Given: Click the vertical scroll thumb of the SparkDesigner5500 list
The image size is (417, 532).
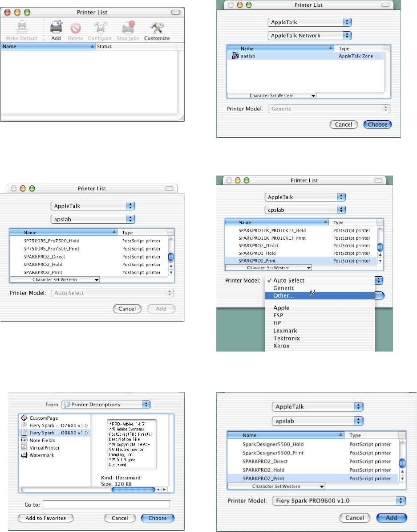Looking at the screenshot, I should (402, 463).
